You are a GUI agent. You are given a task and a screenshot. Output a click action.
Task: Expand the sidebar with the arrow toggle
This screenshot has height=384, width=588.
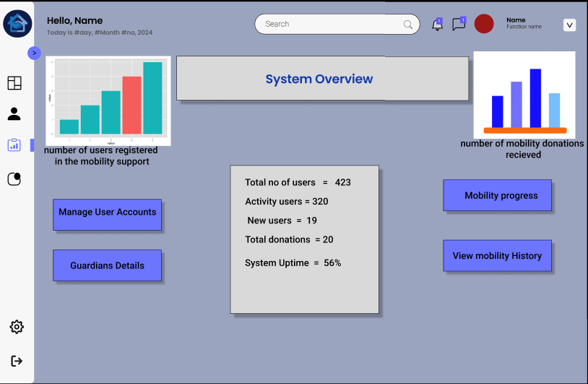point(34,53)
